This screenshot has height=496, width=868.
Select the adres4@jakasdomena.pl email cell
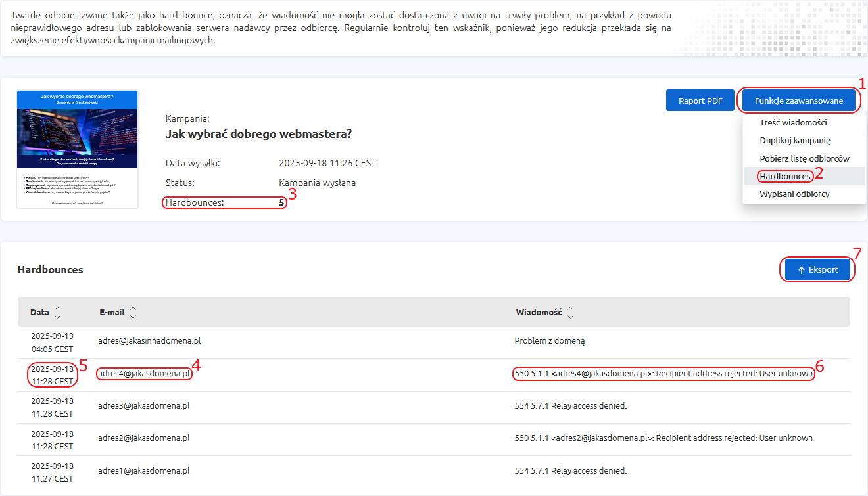(144, 374)
